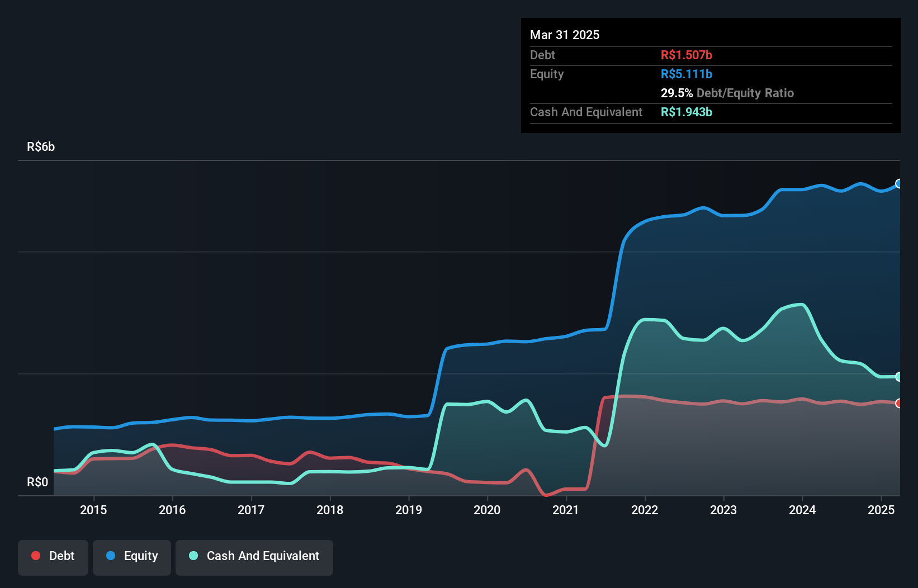Click the 2023 x-axis label
This screenshot has width=918, height=588.
tap(723, 510)
